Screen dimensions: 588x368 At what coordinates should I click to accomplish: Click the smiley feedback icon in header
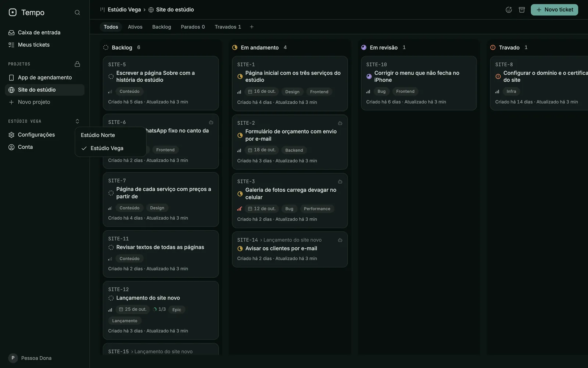(509, 10)
